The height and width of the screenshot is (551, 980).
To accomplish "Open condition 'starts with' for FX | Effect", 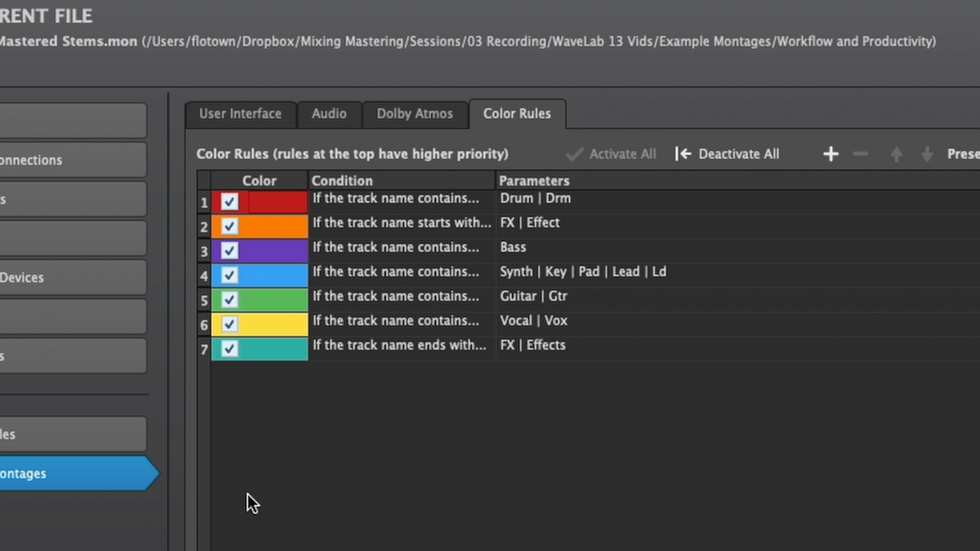I will coord(401,223).
